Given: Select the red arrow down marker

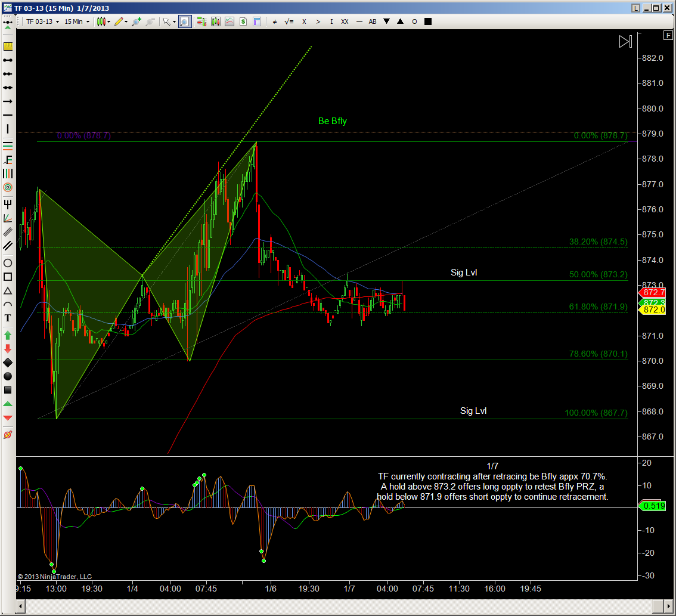Looking at the screenshot, I should coord(8,349).
